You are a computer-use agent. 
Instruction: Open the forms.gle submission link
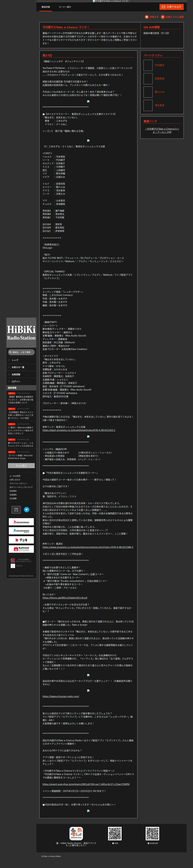65,598
